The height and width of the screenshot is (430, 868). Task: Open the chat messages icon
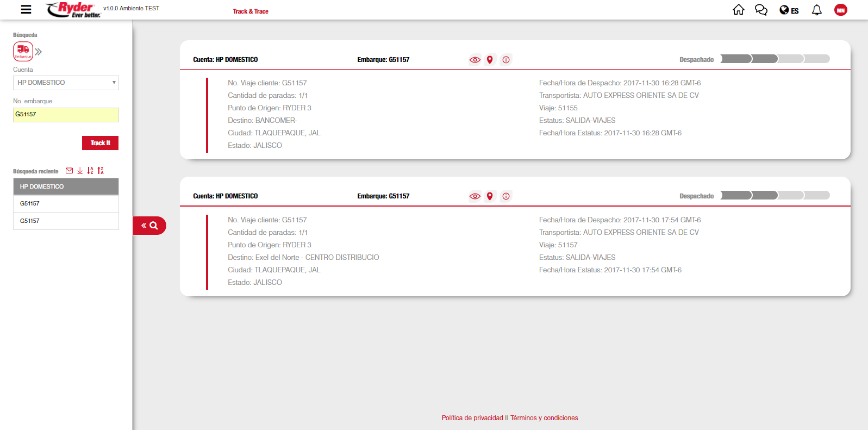pyautogui.click(x=761, y=10)
